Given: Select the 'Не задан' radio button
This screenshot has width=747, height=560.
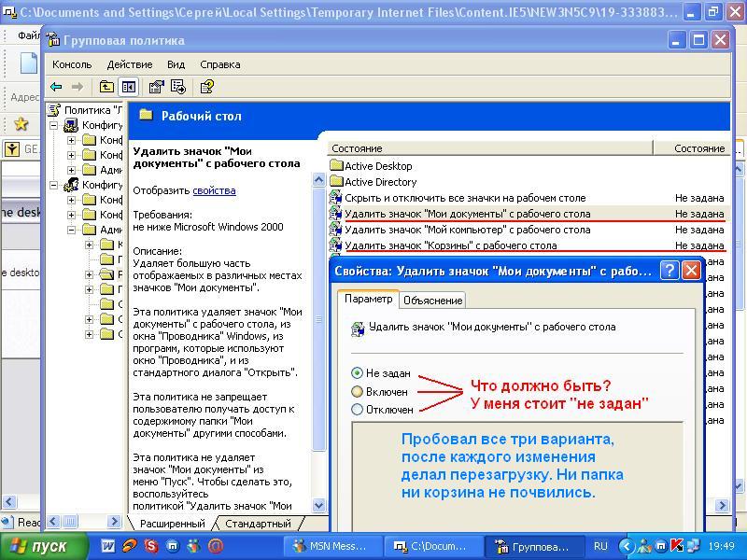Looking at the screenshot, I should pos(357,372).
